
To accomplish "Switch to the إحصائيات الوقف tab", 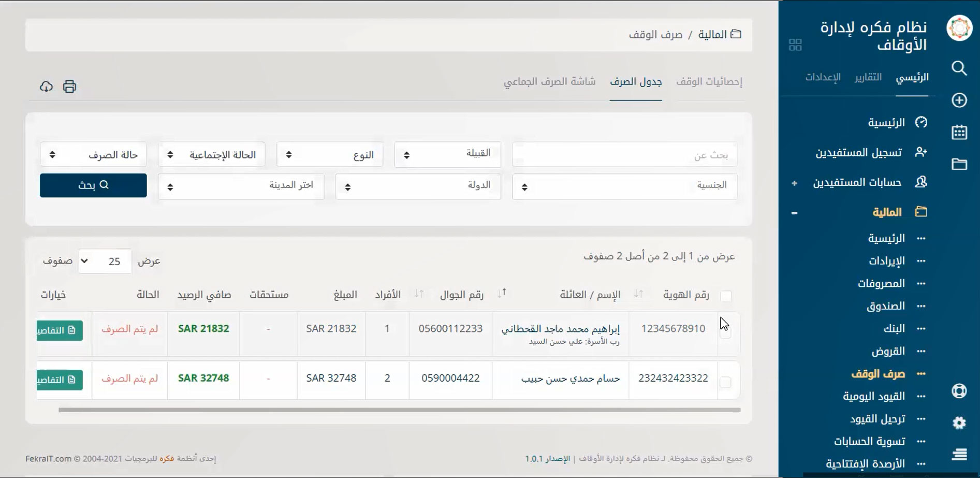I will click(709, 82).
